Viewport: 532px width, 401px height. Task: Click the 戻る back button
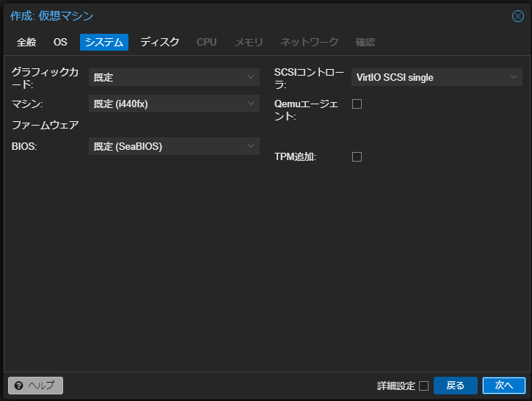[456, 386]
